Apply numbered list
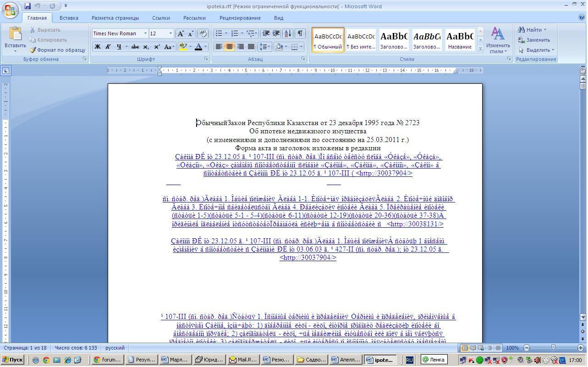This screenshot has width=588, height=367. tap(235, 33)
